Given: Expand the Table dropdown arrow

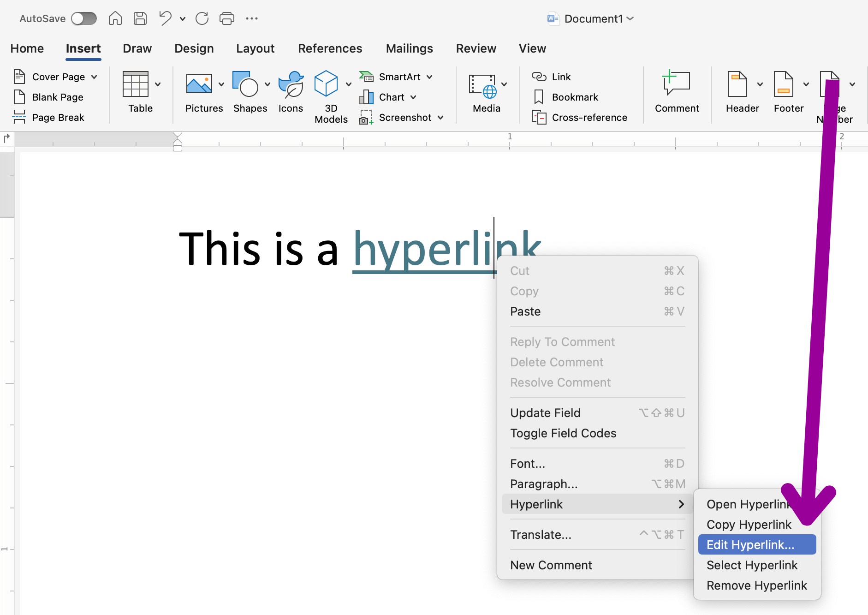Looking at the screenshot, I should (158, 84).
